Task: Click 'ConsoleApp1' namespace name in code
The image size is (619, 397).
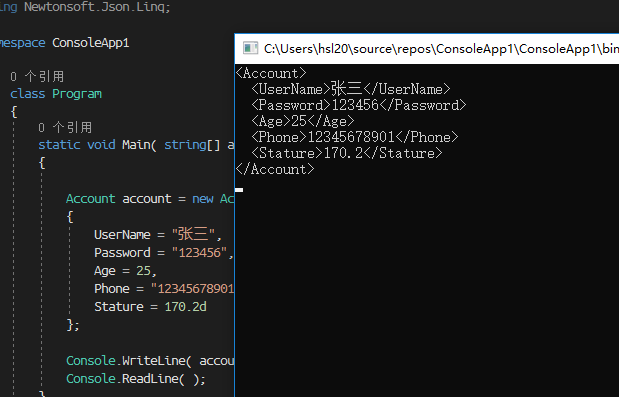Action: [x=91, y=43]
